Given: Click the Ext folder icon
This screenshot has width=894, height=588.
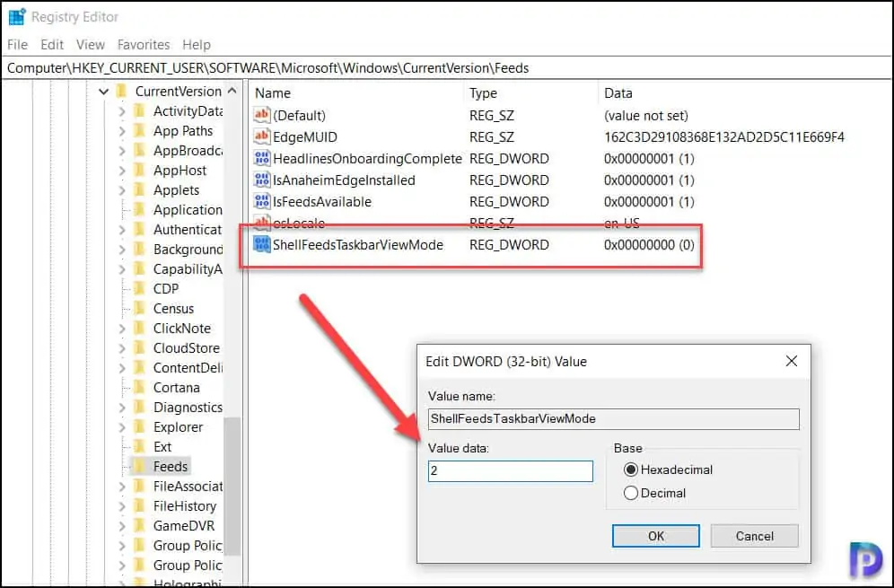Looking at the screenshot, I should coord(140,446).
